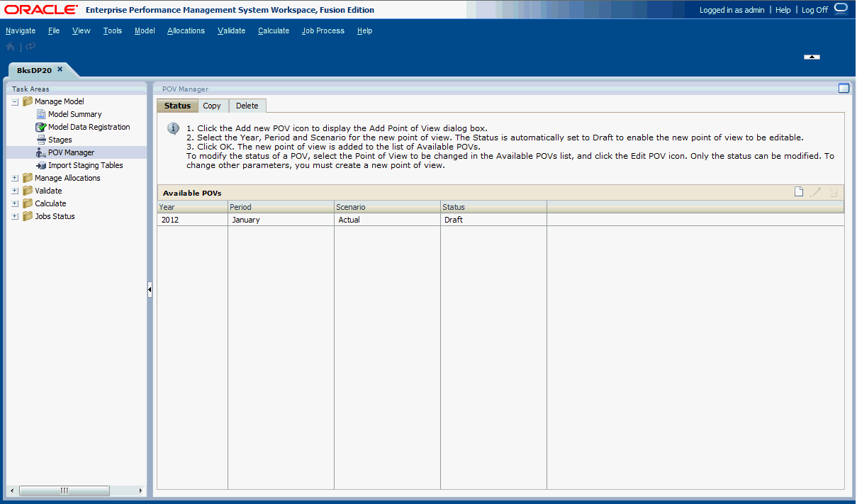Click the Task Areas scrollbar right arrow
This screenshot has width=857, height=504.
[140, 491]
